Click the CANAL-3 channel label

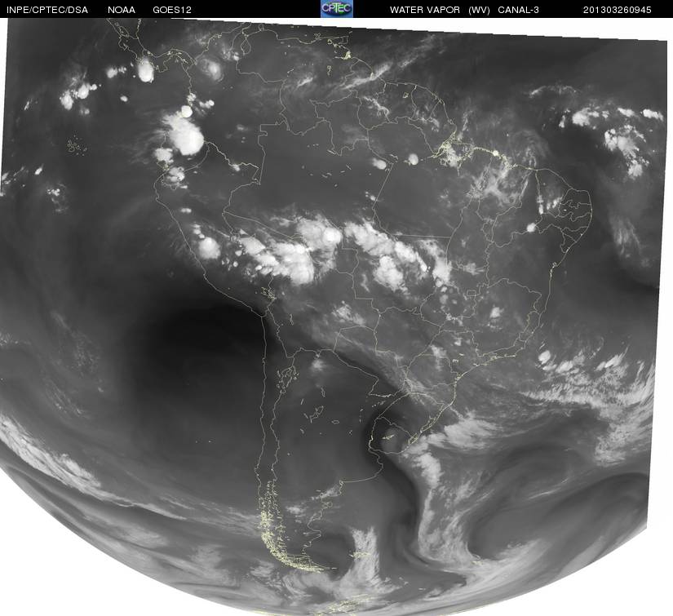pos(519,10)
